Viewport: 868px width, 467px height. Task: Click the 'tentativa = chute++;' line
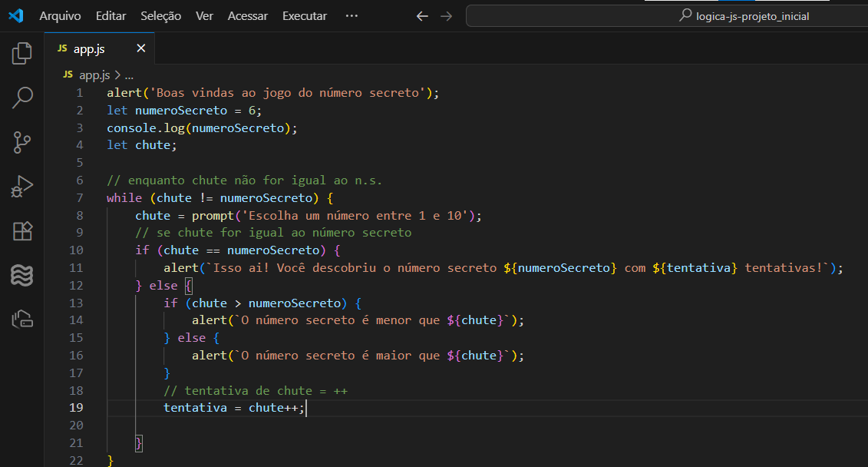(234, 408)
